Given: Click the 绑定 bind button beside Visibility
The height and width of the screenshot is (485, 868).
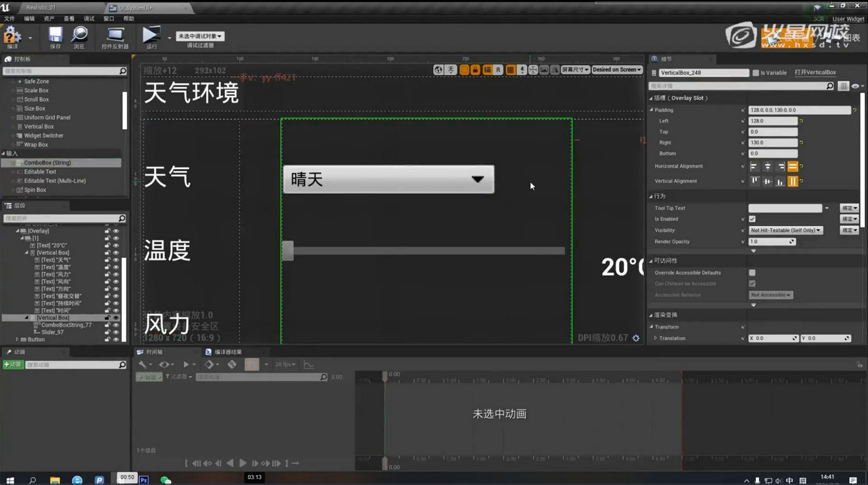Looking at the screenshot, I should click(x=849, y=230).
